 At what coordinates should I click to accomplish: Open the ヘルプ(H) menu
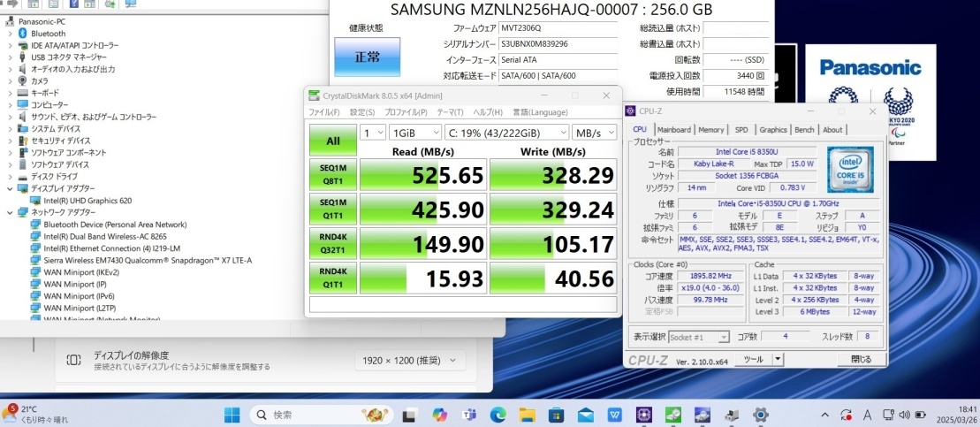(488, 112)
